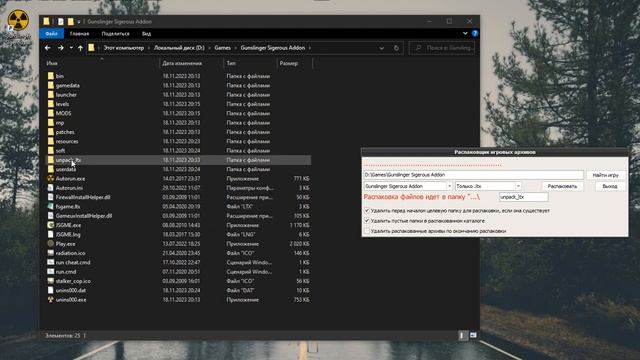Open the Share ribbon tab
The width and height of the screenshot is (640, 360).
pyautogui.click(x=115, y=33)
